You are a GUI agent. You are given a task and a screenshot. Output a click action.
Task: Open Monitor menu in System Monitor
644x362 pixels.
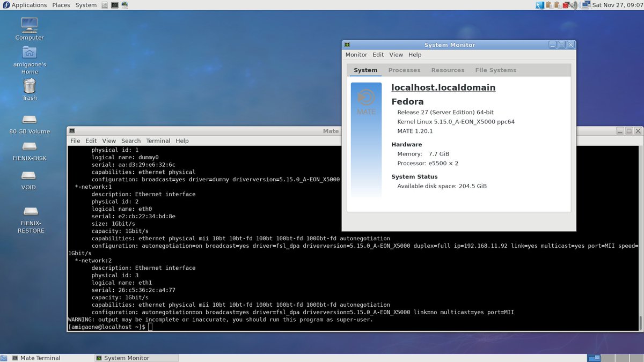(x=356, y=55)
